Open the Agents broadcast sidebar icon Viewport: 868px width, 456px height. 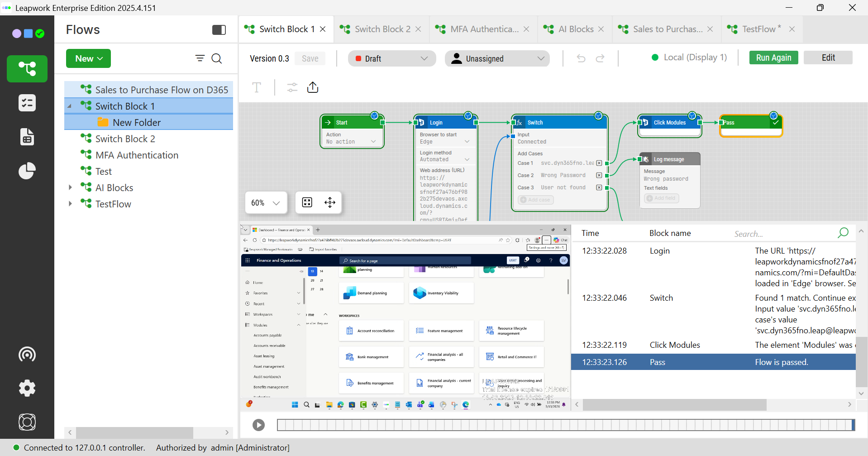click(x=27, y=354)
